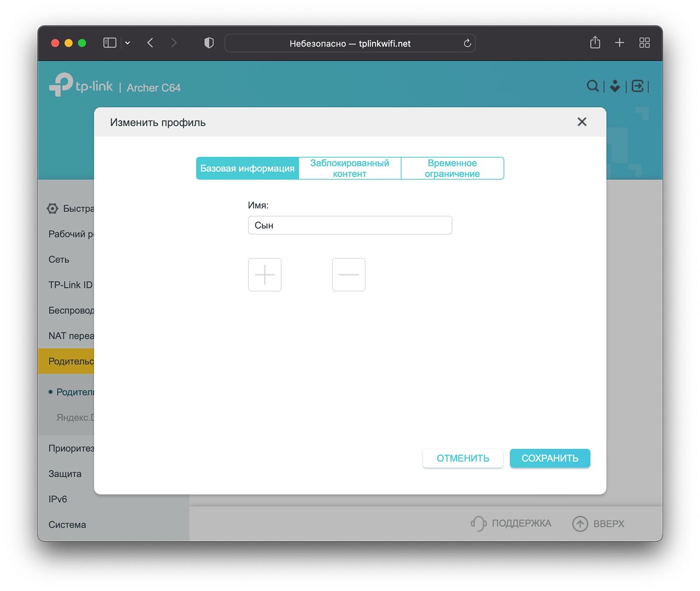The image size is (700, 591).
Task: Expand sidebar dropdown chevron in Safari
Action: click(128, 43)
